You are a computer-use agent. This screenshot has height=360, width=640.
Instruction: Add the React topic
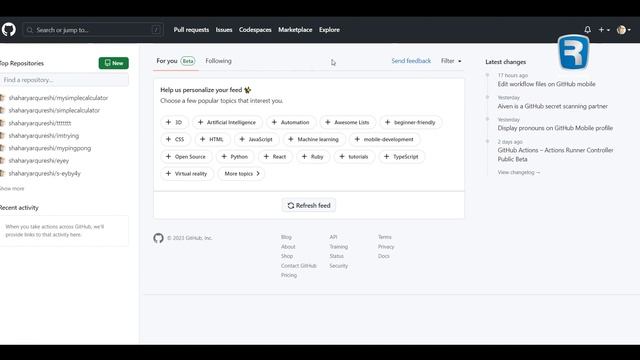tap(275, 156)
